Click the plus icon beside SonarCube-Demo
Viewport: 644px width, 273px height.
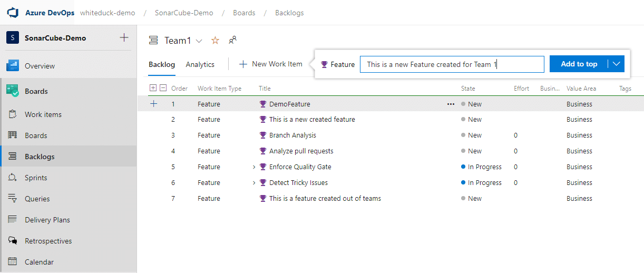(124, 37)
